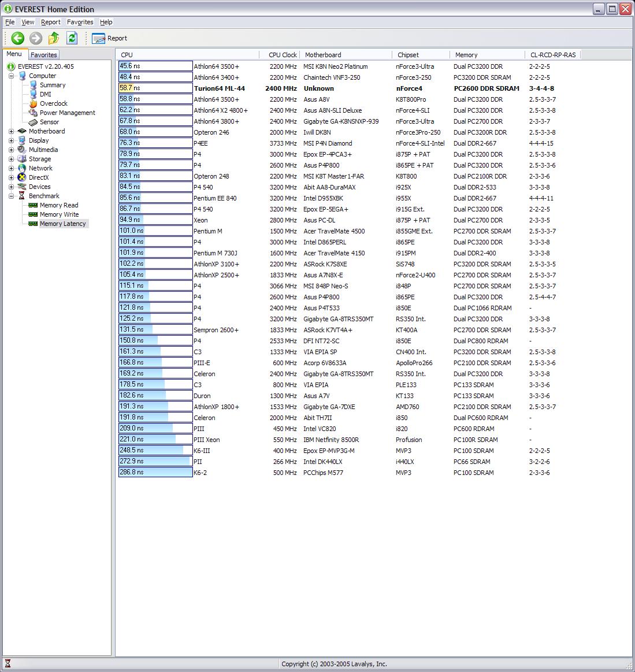
Task: Select the 45.6 ns latency bar
Action: [x=155, y=66]
